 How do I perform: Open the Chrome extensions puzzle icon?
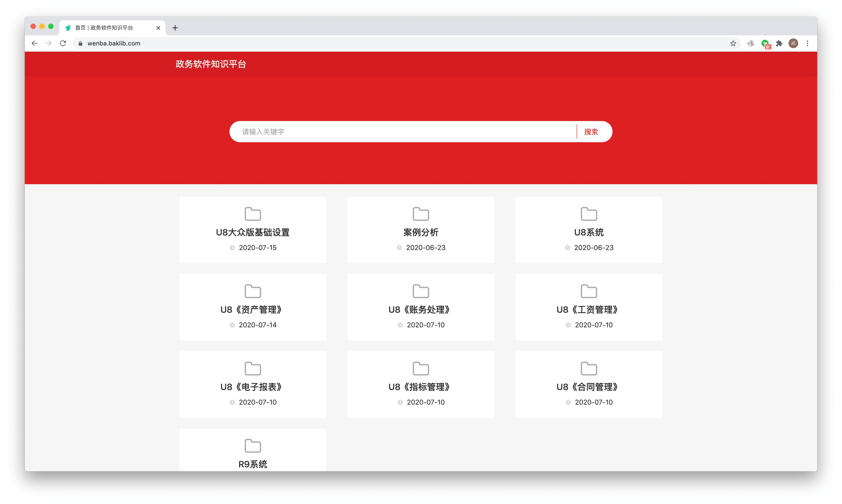click(779, 44)
